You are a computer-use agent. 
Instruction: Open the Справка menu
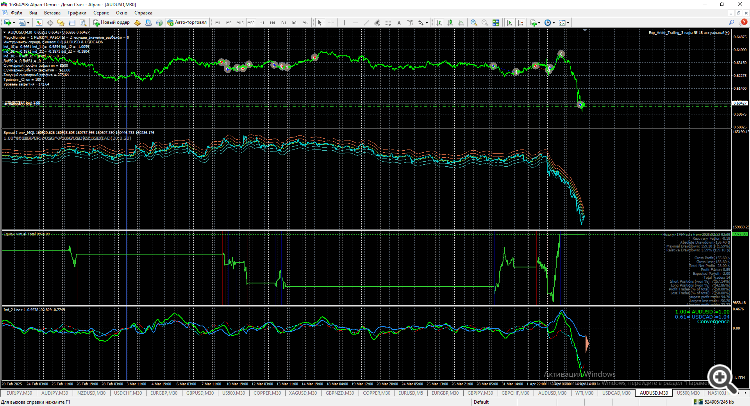click(143, 13)
